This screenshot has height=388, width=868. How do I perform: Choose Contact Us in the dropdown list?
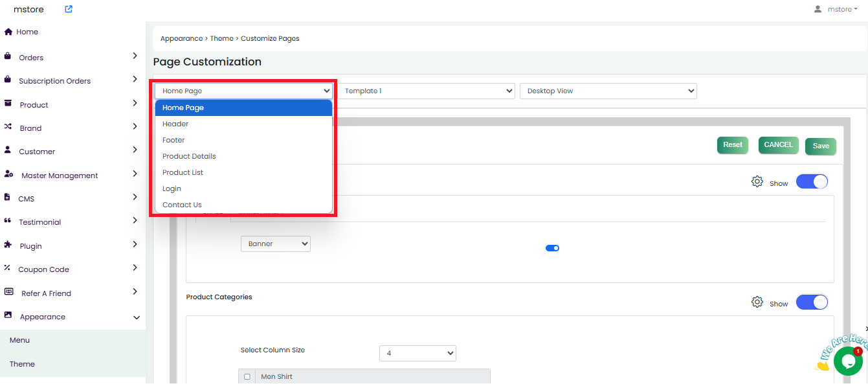point(182,205)
